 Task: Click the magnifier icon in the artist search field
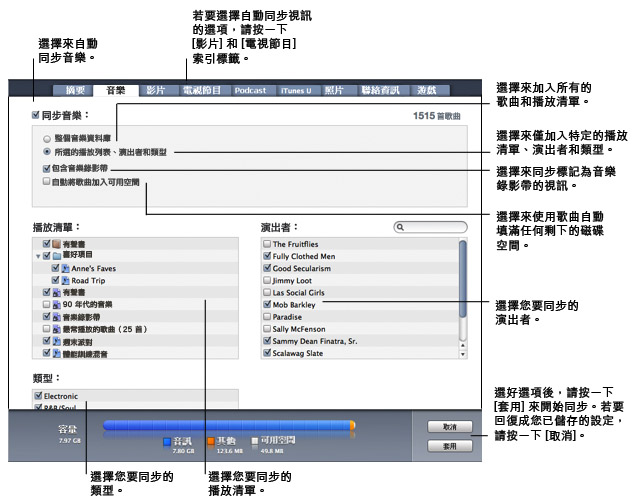pos(400,227)
